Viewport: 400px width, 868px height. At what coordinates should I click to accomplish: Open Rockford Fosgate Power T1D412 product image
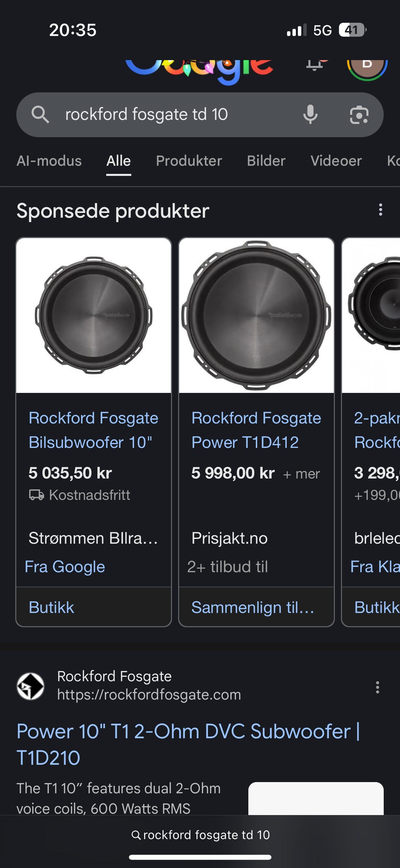256,315
